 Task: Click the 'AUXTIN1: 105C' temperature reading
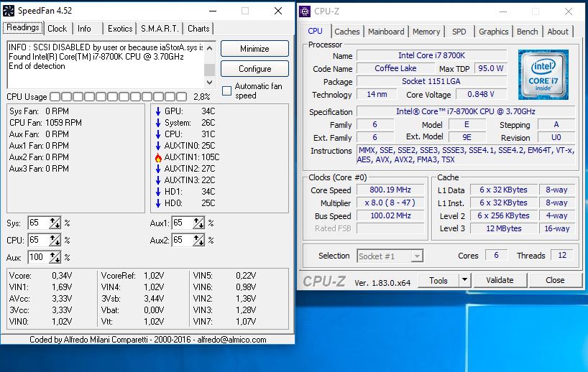[x=192, y=157]
